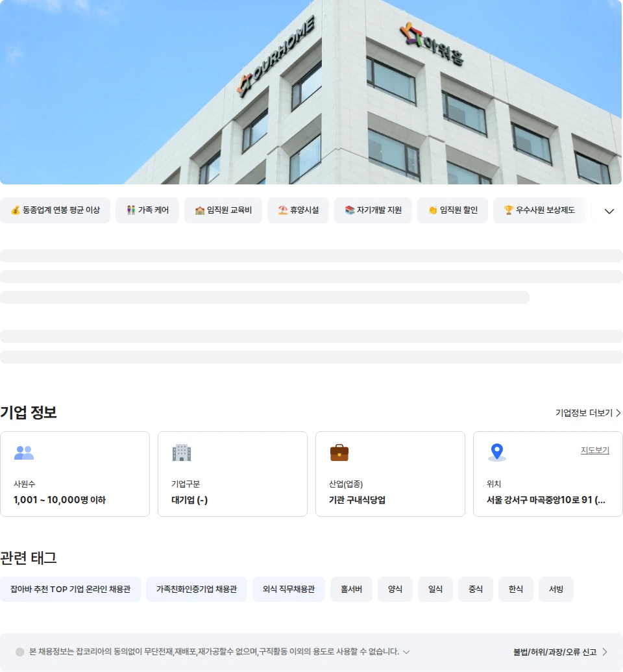Click the people icon in 사원수 card
This screenshot has height=672, width=623.
click(24, 453)
